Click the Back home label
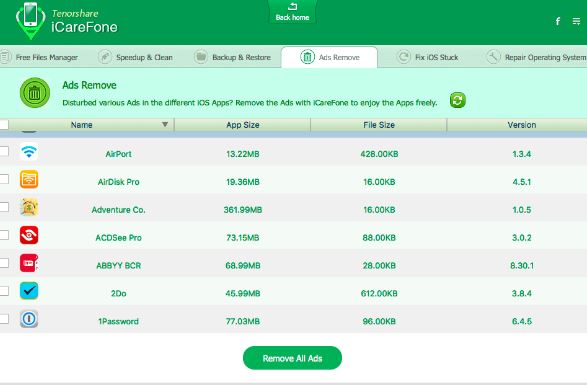The height and width of the screenshot is (385, 587). 292,17
